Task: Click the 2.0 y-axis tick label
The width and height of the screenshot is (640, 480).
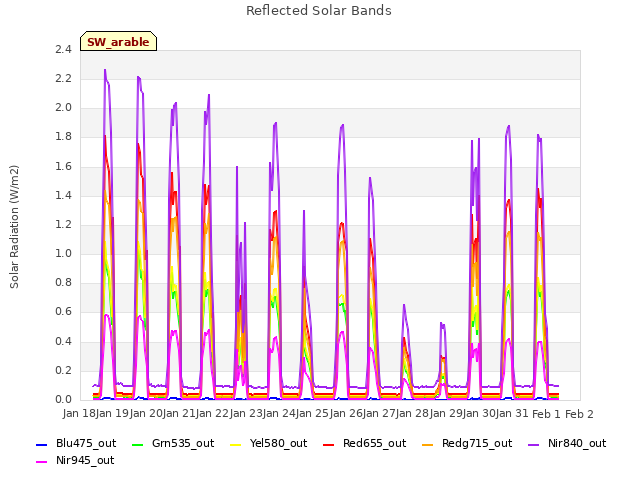Action: pos(63,108)
